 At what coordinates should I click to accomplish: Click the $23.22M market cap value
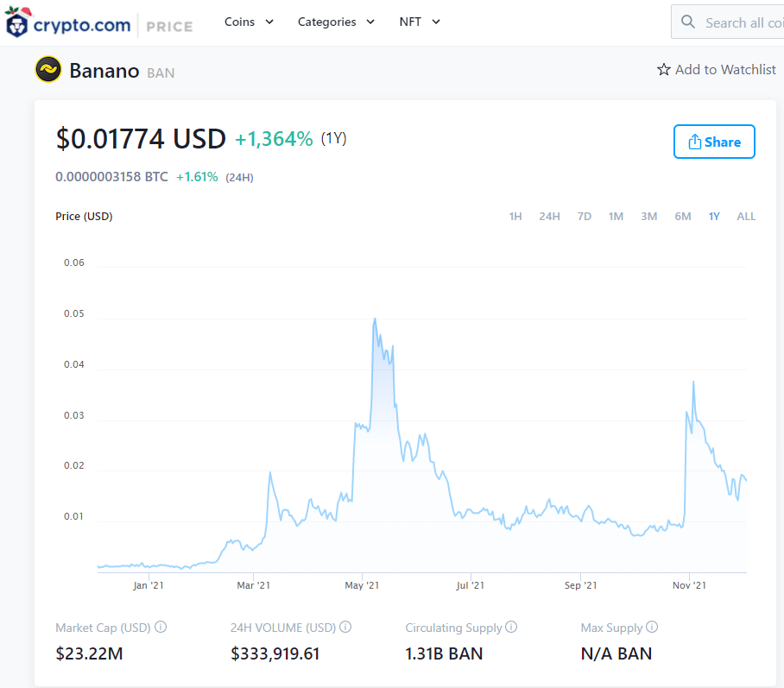[89, 653]
